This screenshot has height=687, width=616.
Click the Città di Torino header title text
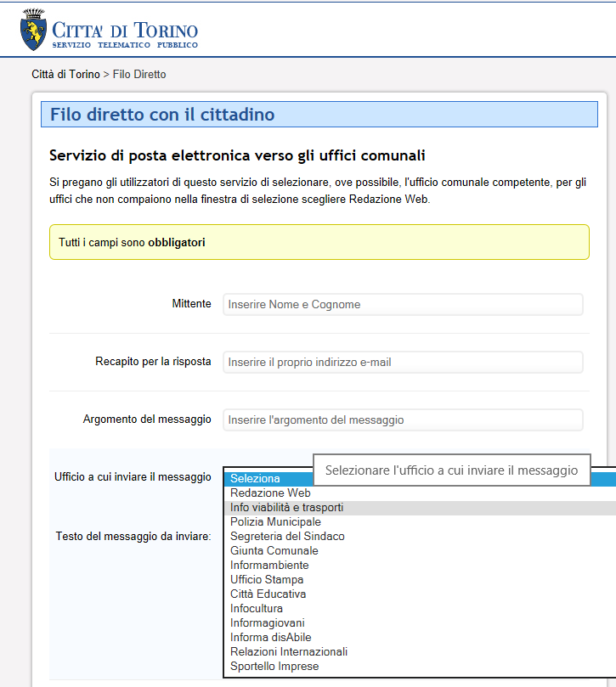pyautogui.click(x=125, y=31)
